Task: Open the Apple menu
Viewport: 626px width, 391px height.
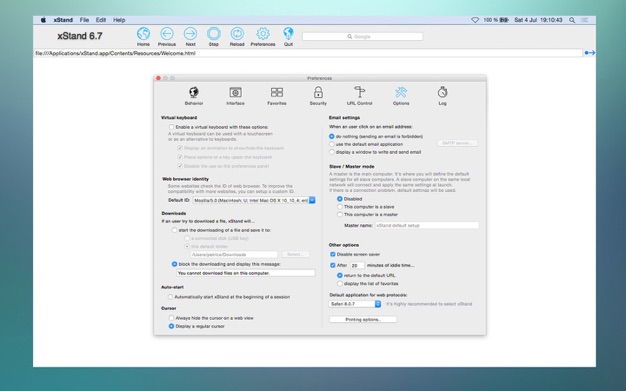Action: point(43,20)
